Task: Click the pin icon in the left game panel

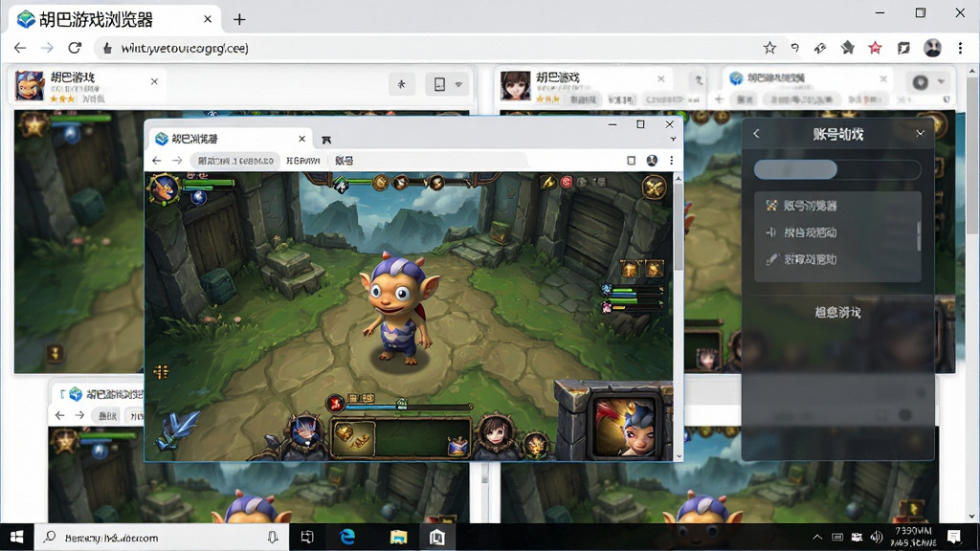Action: (x=401, y=84)
